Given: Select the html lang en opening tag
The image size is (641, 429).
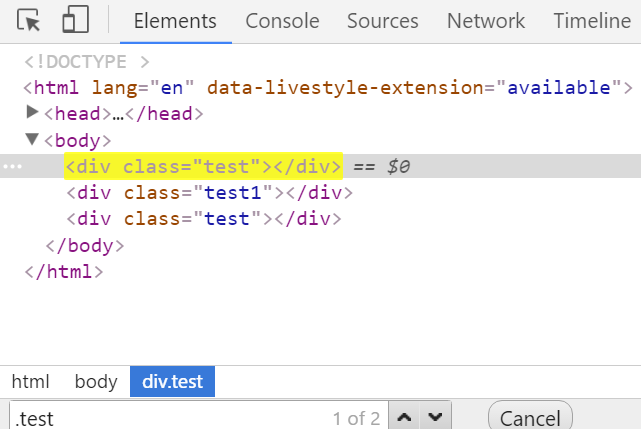Looking at the screenshot, I should (x=328, y=88).
